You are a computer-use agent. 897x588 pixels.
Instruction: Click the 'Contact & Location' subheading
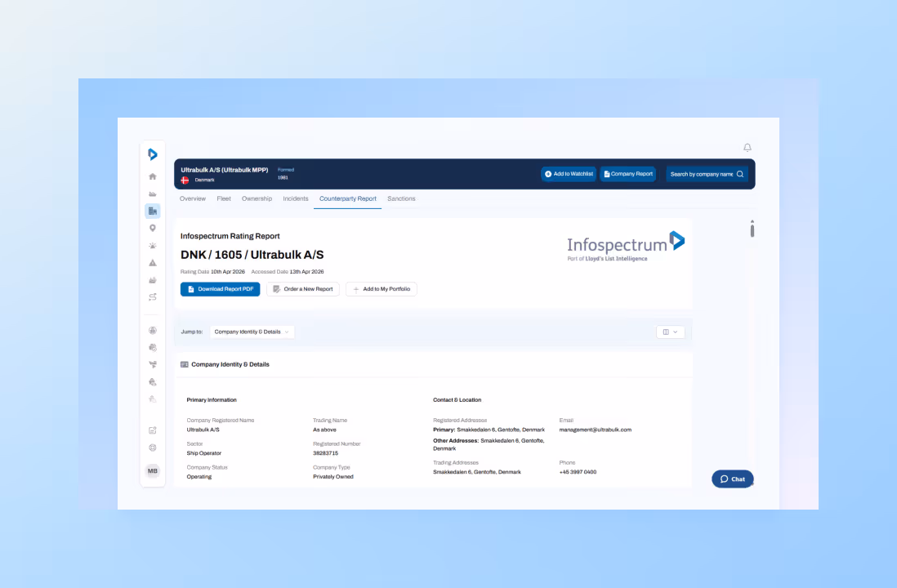coord(457,400)
